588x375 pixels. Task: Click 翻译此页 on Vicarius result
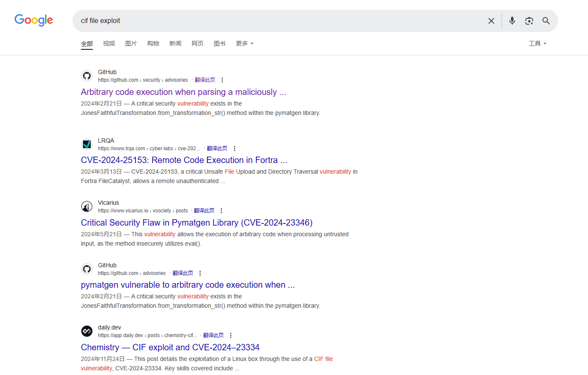[204, 211]
